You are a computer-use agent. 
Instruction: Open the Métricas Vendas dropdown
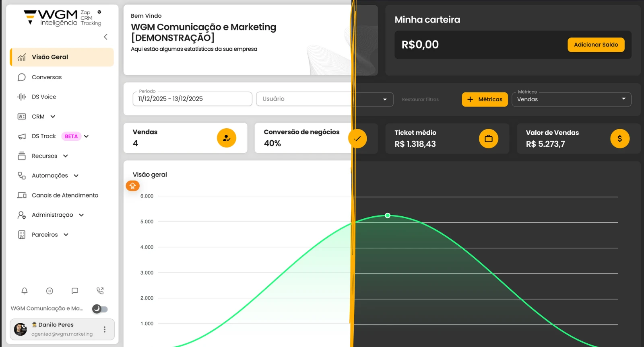pyautogui.click(x=571, y=99)
